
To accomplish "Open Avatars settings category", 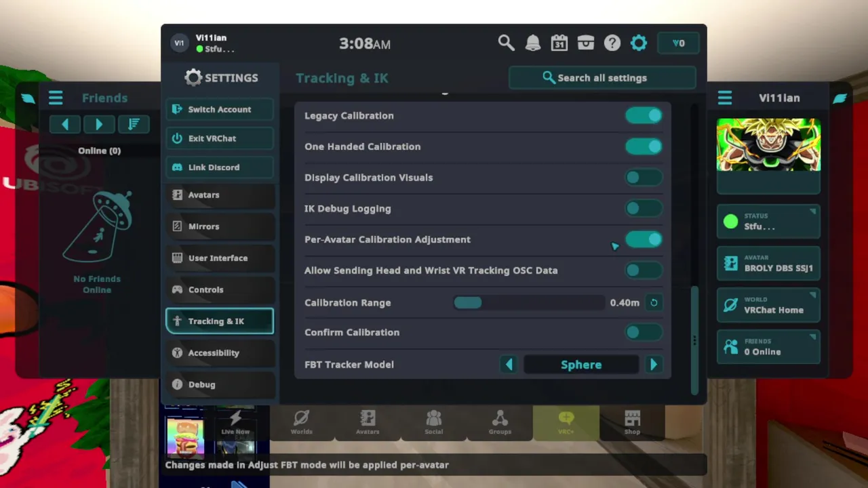I will pos(220,195).
